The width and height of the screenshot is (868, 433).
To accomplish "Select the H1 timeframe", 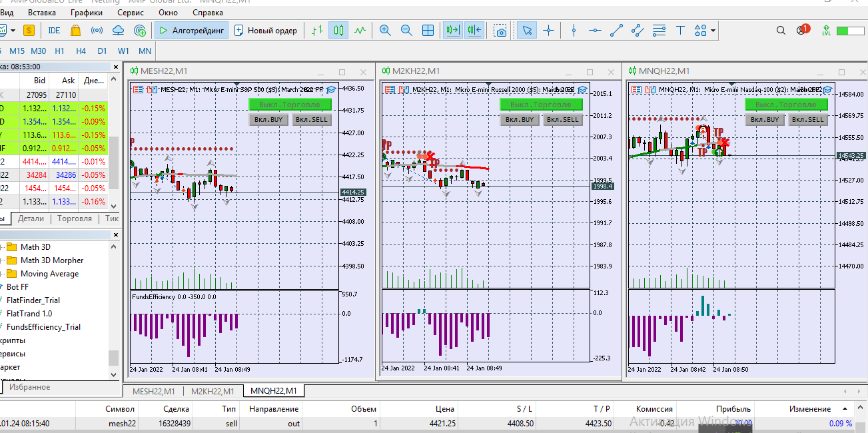I will click(x=60, y=51).
